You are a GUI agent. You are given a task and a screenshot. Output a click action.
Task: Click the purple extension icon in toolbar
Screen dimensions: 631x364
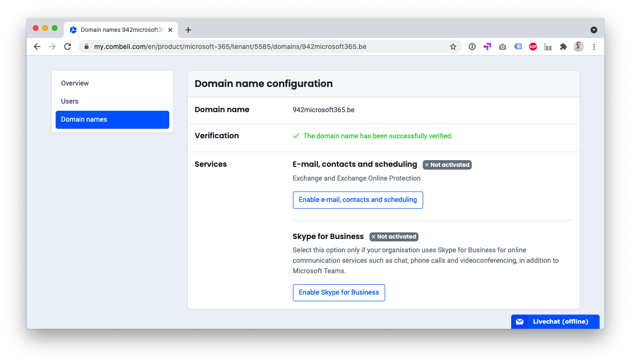[487, 47]
